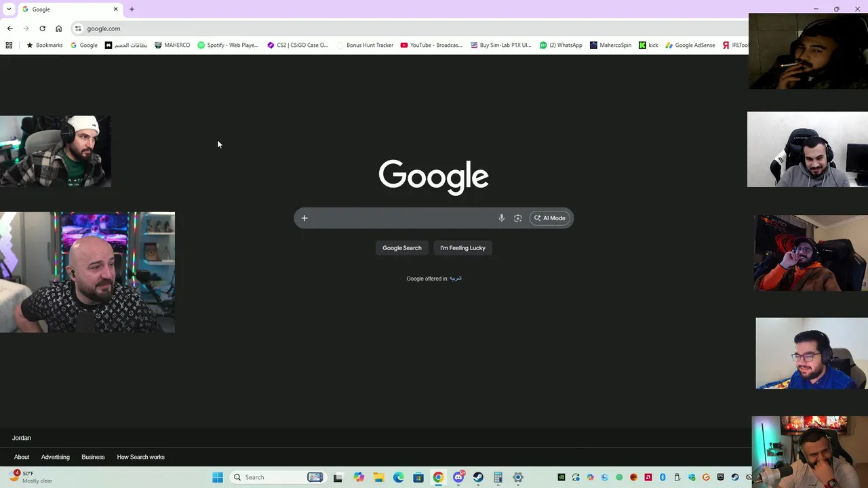Viewport: 868px width, 488px height.
Task: Open the Google bookmark
Action: click(84, 45)
